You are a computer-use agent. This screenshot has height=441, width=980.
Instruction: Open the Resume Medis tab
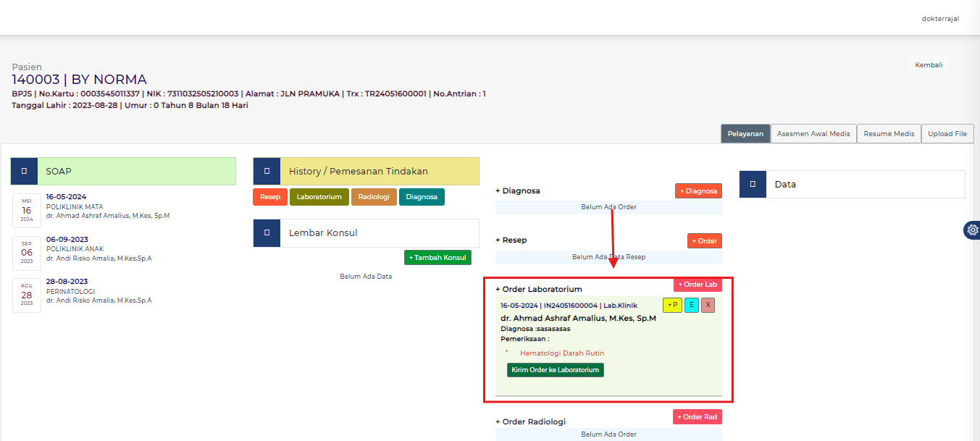pos(889,134)
